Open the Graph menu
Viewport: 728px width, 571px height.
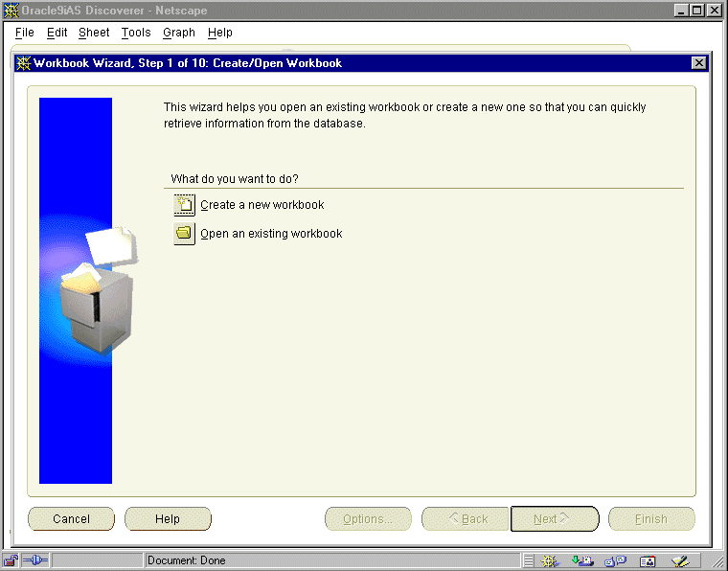(x=179, y=33)
